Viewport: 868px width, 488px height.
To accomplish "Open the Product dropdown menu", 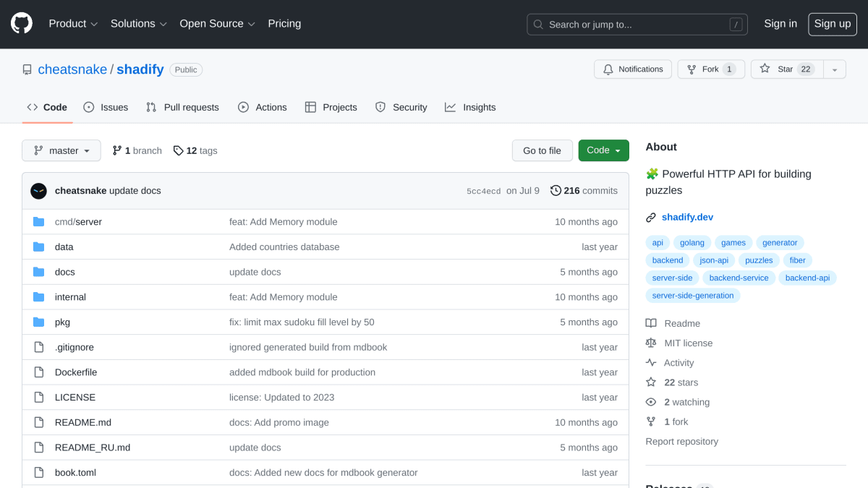I will 73,24.
